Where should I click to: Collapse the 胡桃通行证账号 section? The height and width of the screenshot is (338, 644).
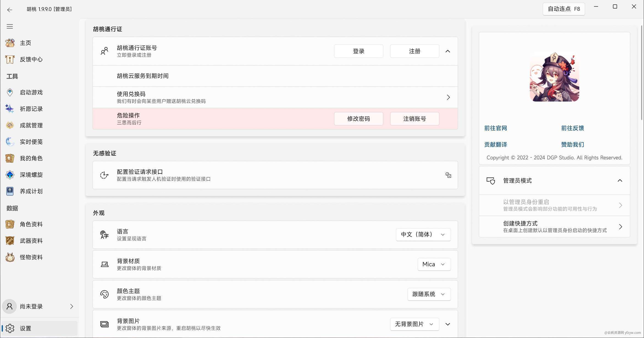[x=448, y=51]
